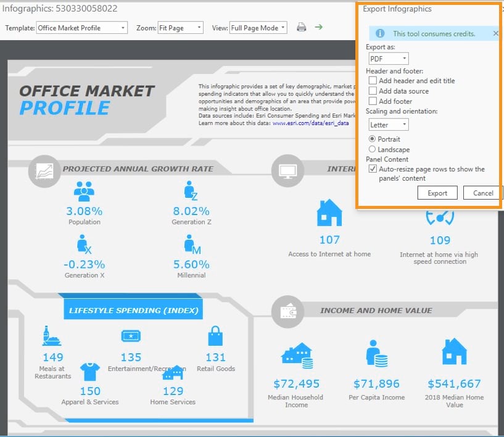Enable the Add data source checkbox
This screenshot has height=437, width=504.
click(x=373, y=91)
